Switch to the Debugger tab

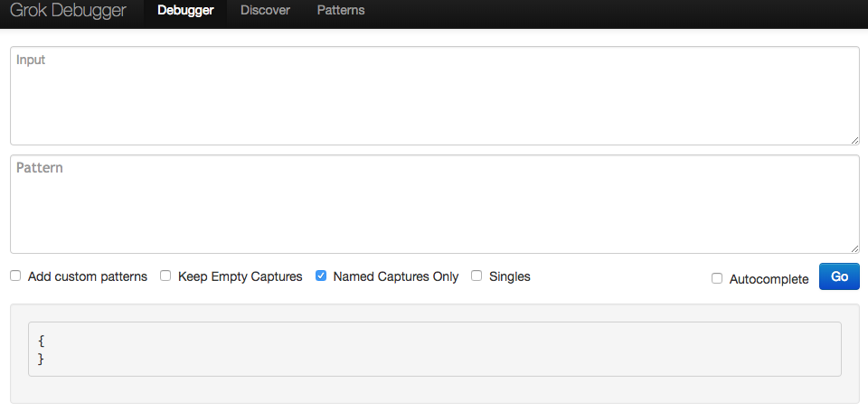point(185,11)
